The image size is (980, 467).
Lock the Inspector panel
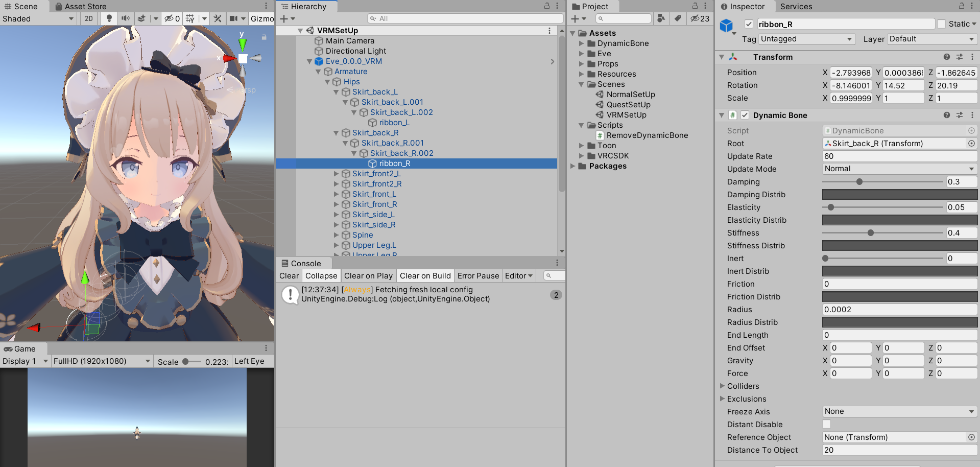tap(962, 6)
